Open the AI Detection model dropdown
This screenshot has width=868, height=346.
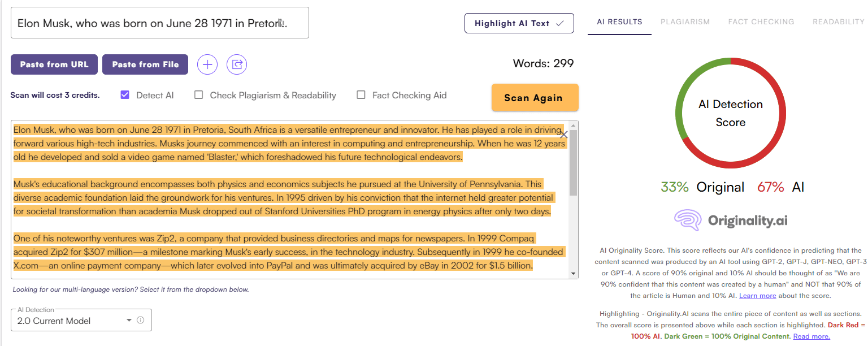pos(129,321)
